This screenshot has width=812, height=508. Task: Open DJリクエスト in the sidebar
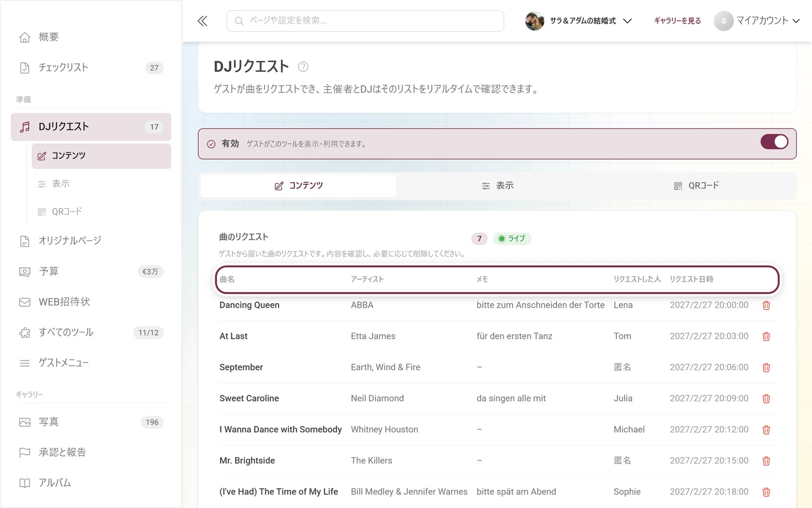click(91, 127)
